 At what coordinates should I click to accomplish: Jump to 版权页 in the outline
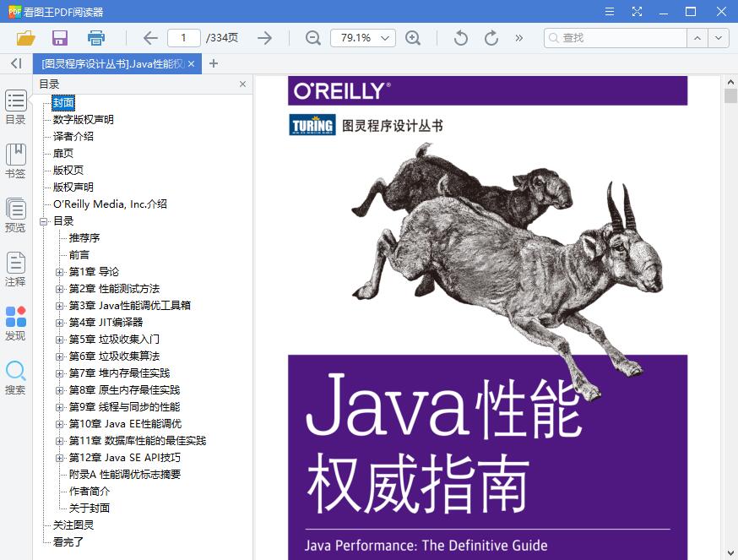(x=68, y=170)
